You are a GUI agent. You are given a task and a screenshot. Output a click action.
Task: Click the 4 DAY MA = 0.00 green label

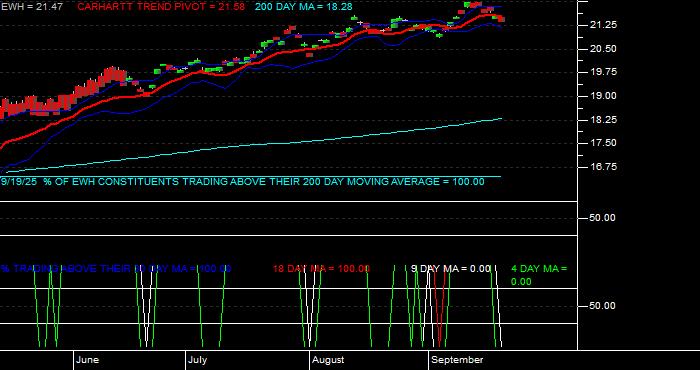tap(539, 275)
